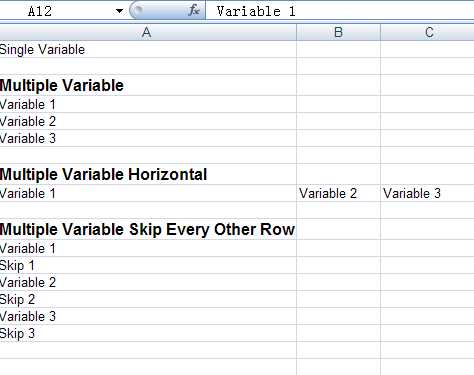
Task: Click the Multiple Variable heading cell
Action: coord(148,85)
